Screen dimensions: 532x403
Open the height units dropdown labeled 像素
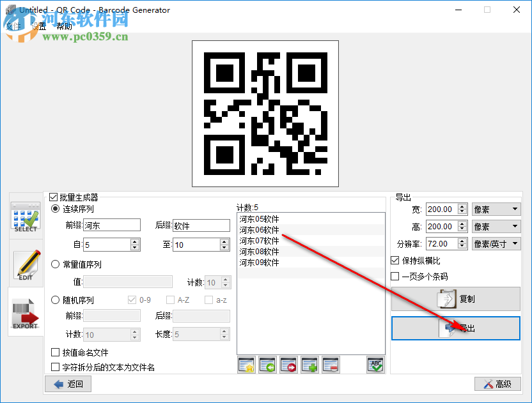(496, 226)
